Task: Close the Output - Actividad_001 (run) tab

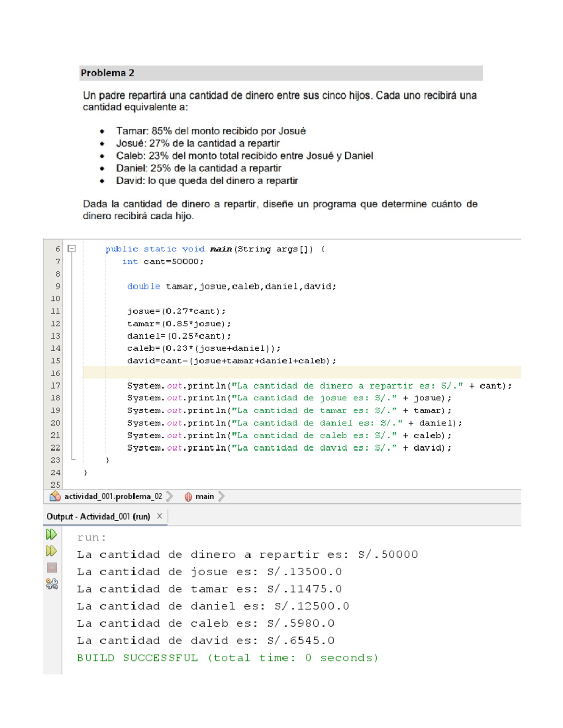Action: pos(160,516)
